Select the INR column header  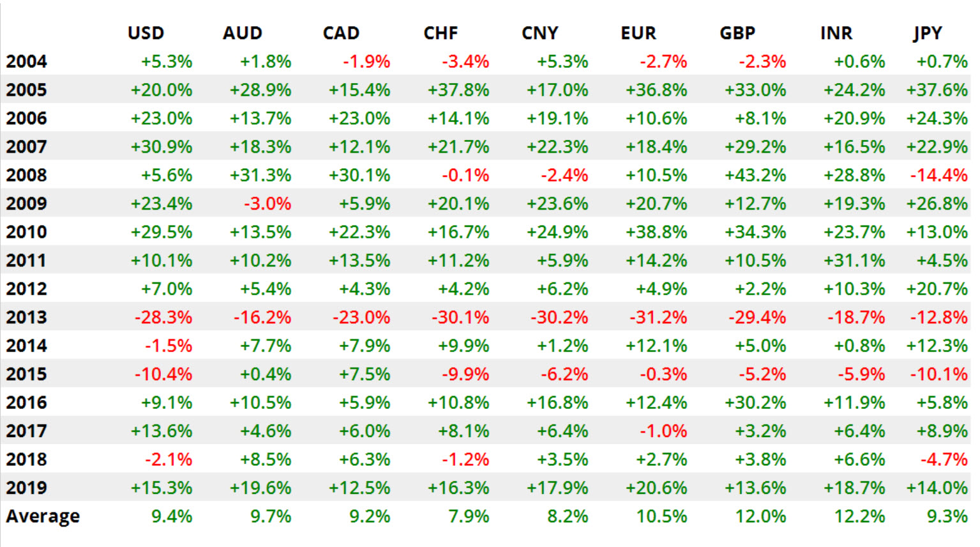click(x=836, y=33)
